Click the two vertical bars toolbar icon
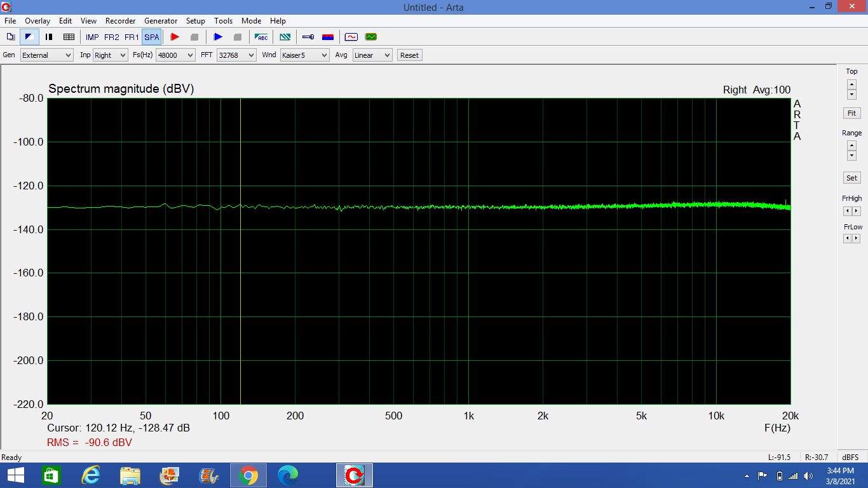 (49, 37)
